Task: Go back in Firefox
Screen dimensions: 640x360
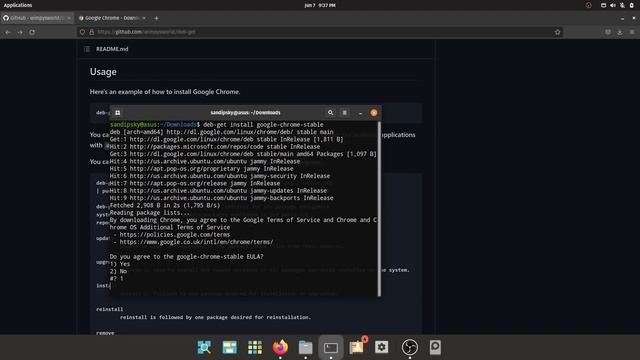Action: (8, 32)
